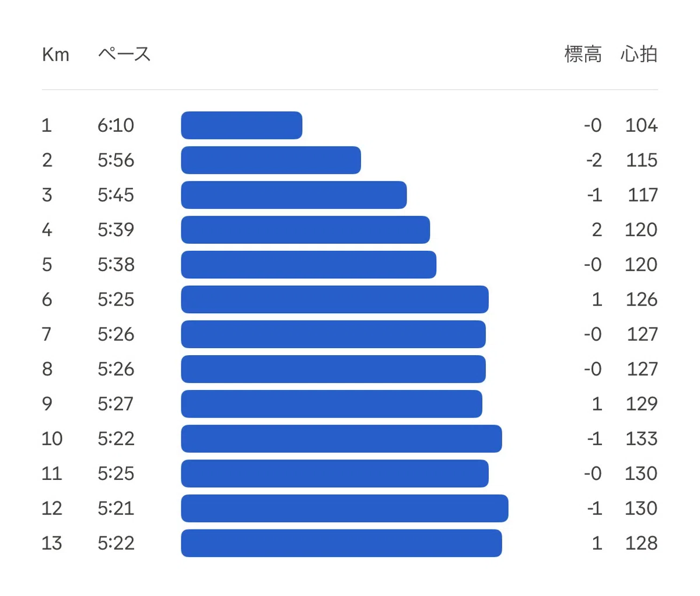Select the pace bar for kilometer 2
Screen dimensions: 700x596
(x=271, y=160)
